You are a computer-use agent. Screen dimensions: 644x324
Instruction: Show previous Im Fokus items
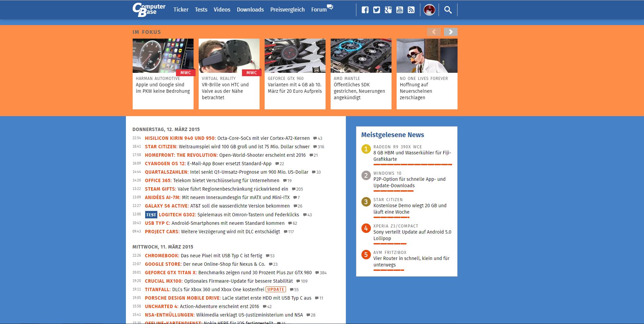[434, 32]
